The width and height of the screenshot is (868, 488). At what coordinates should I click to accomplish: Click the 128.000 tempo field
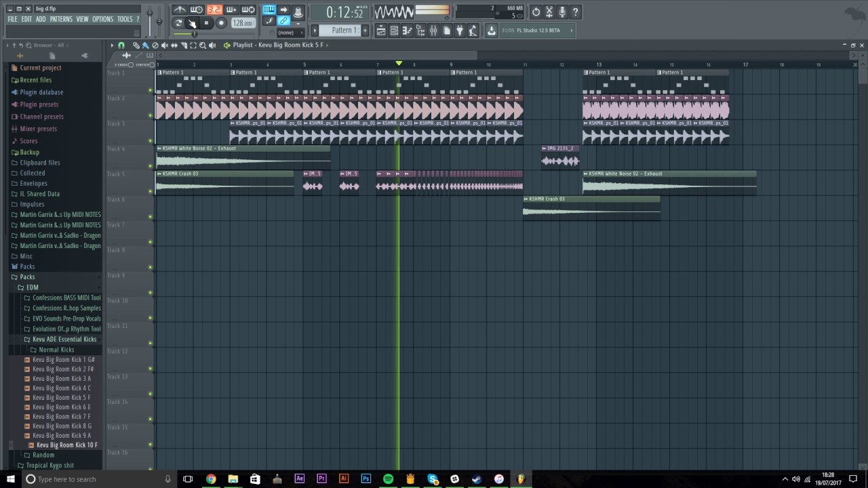(243, 23)
